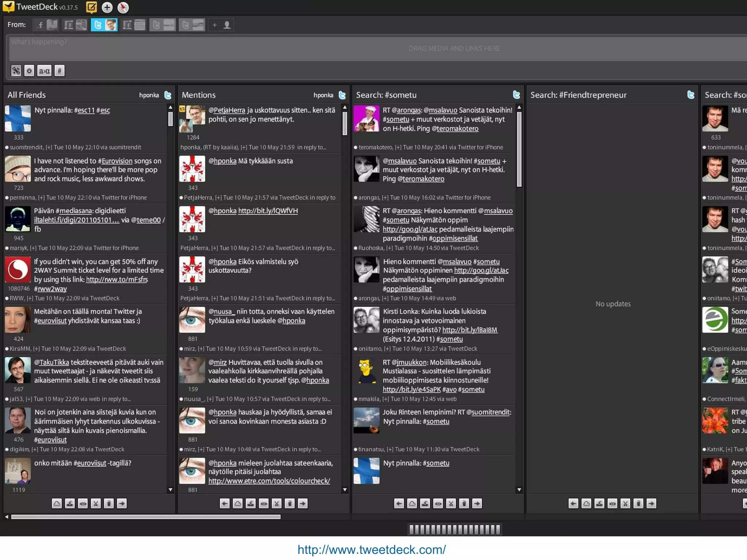
Task: Open the http://www.tweetdeck.com/ link
Action: point(372,549)
